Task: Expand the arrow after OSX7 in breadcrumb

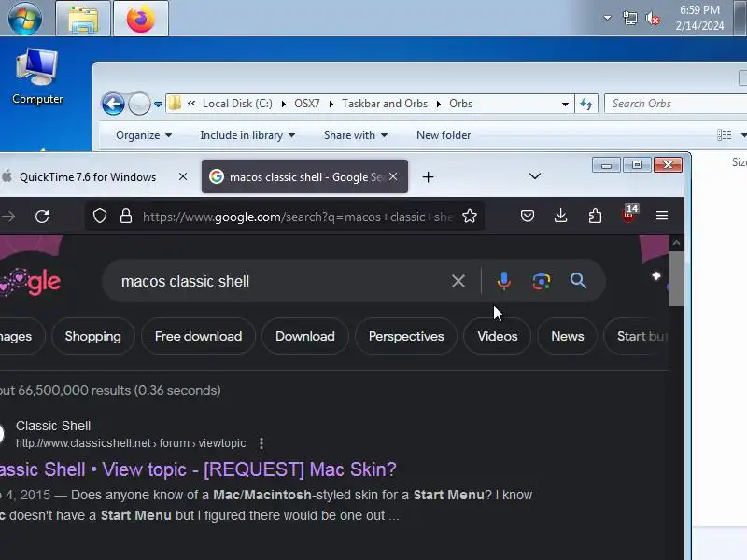Action: click(331, 104)
